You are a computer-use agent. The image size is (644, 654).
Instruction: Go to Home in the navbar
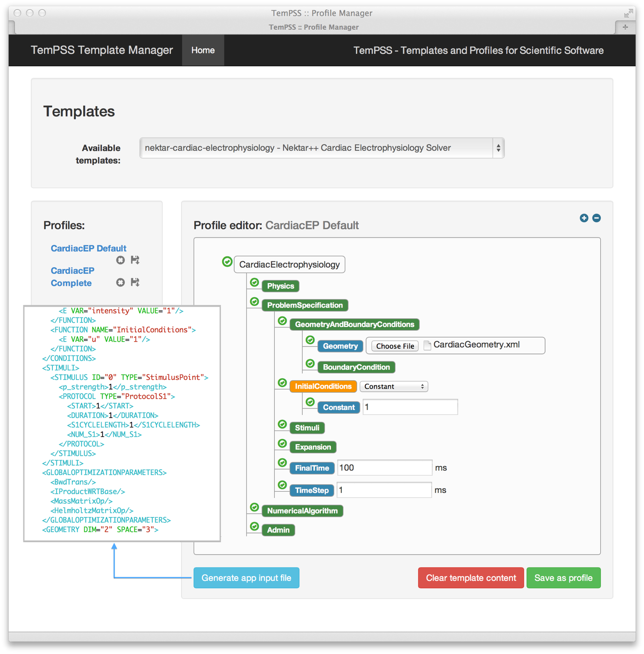(203, 50)
